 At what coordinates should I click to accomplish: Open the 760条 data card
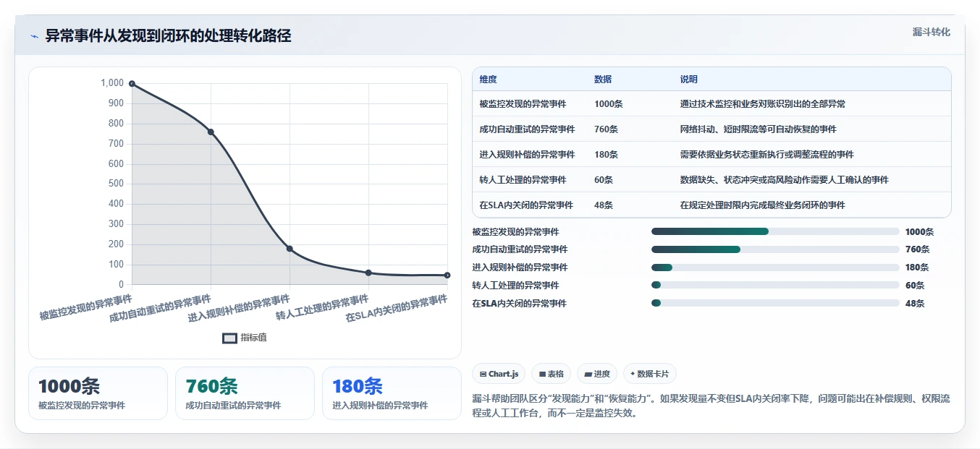point(245,393)
